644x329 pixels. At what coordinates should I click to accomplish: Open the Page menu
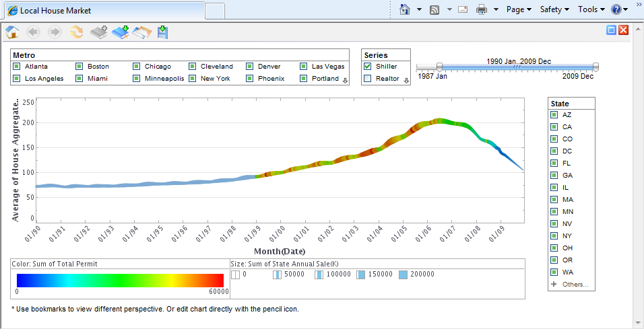[518, 9]
